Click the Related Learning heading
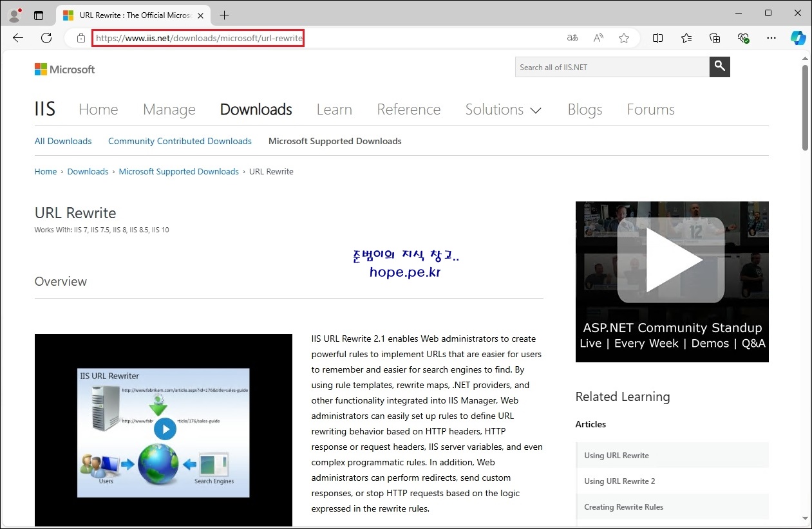The width and height of the screenshot is (812, 529). click(x=623, y=396)
